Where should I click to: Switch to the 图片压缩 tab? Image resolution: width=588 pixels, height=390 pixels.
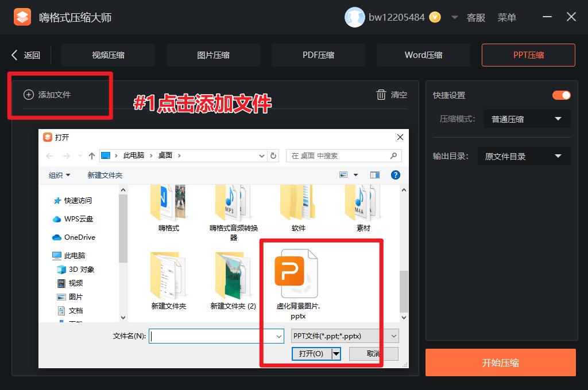point(212,54)
